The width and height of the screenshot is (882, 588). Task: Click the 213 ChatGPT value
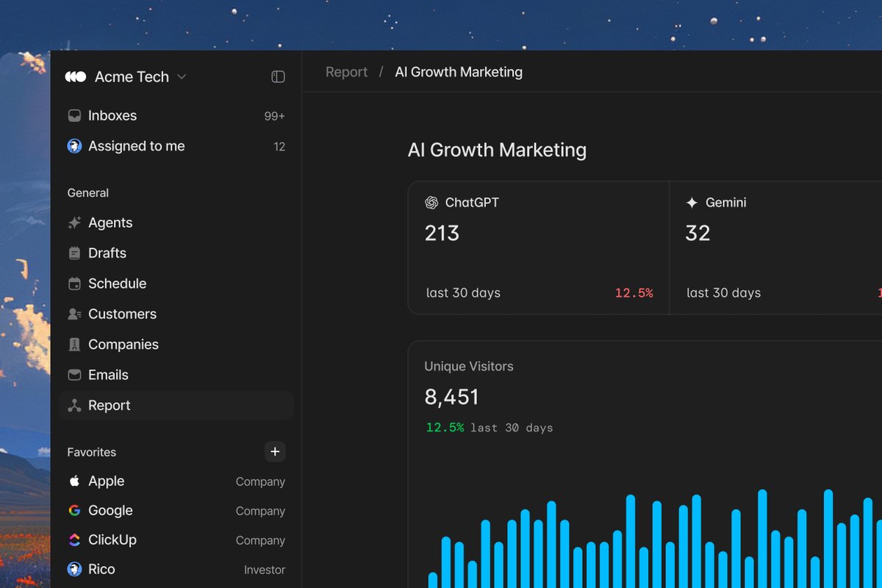pyautogui.click(x=442, y=233)
